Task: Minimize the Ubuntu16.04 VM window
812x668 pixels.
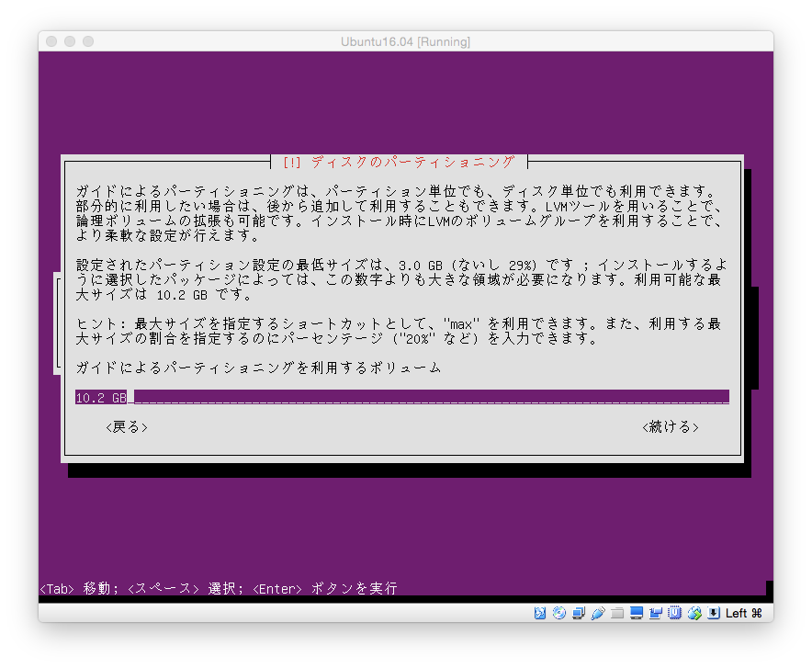Action: point(70,41)
